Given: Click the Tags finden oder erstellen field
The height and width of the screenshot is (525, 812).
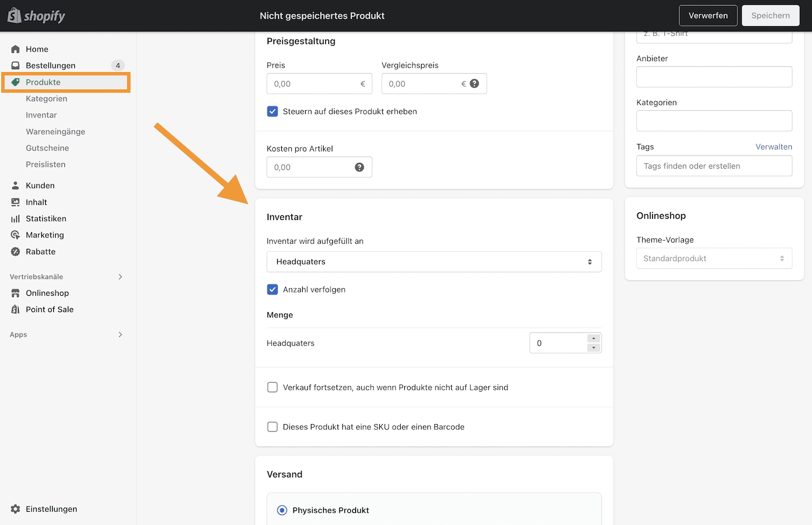Looking at the screenshot, I should (x=714, y=166).
